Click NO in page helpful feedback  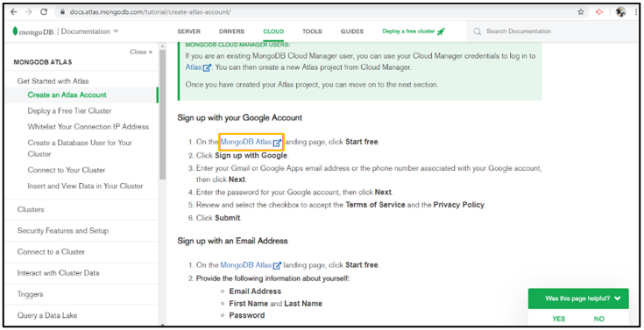pyautogui.click(x=599, y=319)
